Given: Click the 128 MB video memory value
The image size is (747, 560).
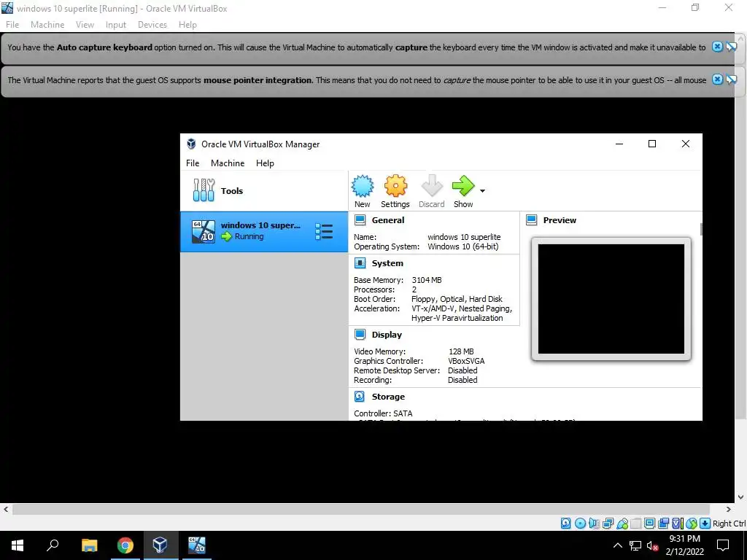Looking at the screenshot, I should (461, 351).
